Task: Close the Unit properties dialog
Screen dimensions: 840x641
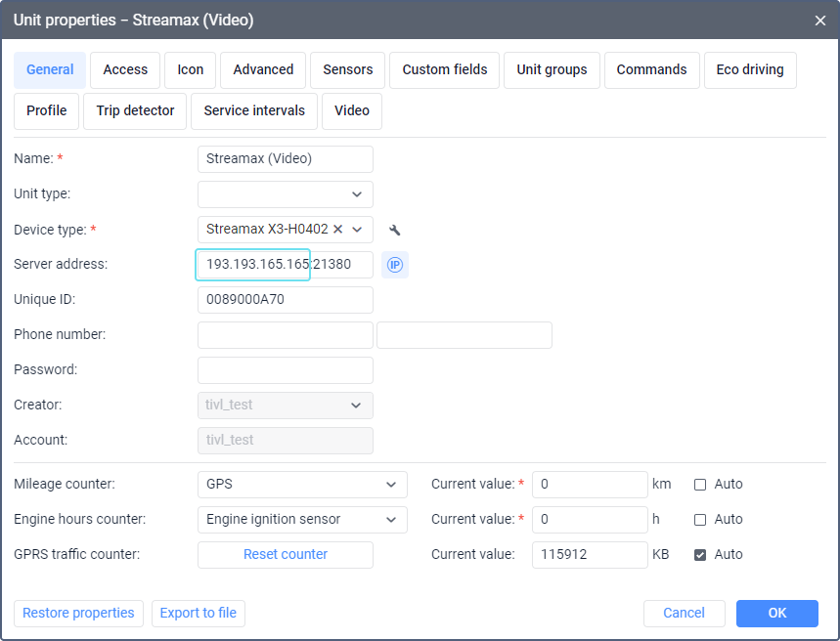Action: pos(819,20)
